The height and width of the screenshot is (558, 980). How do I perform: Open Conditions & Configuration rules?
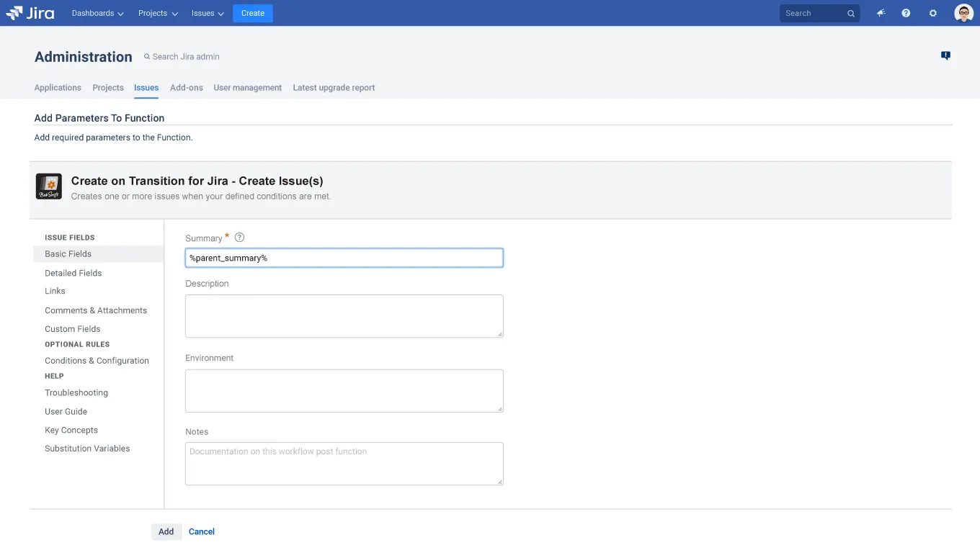97,360
